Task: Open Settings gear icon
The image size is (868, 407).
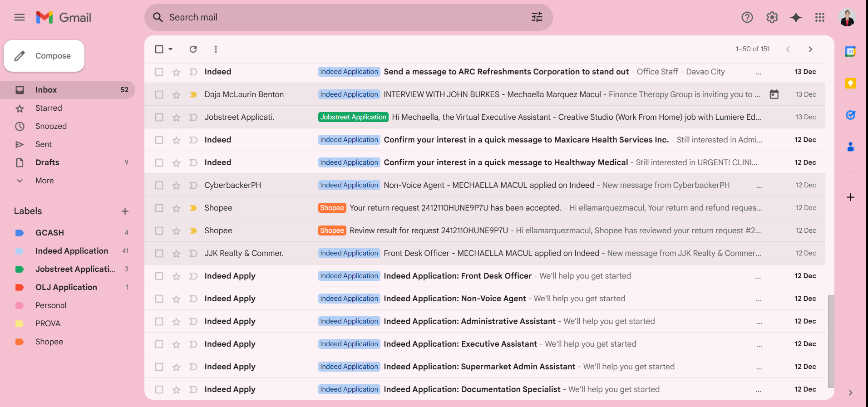Action: [772, 17]
